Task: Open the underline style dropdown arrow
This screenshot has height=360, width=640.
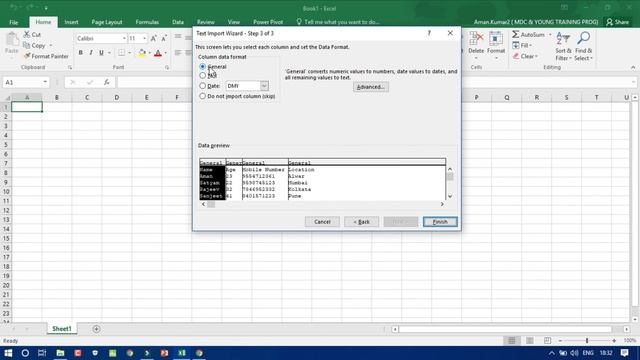Action: [109, 53]
